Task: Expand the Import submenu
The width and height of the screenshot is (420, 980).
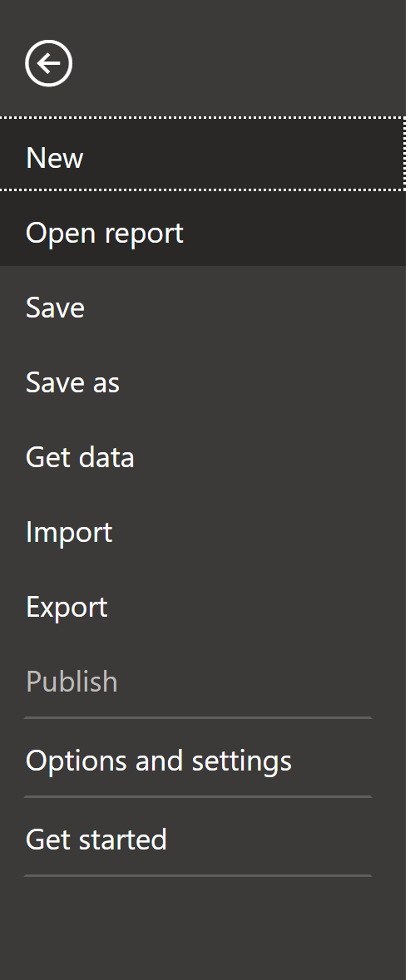Action: point(202,533)
